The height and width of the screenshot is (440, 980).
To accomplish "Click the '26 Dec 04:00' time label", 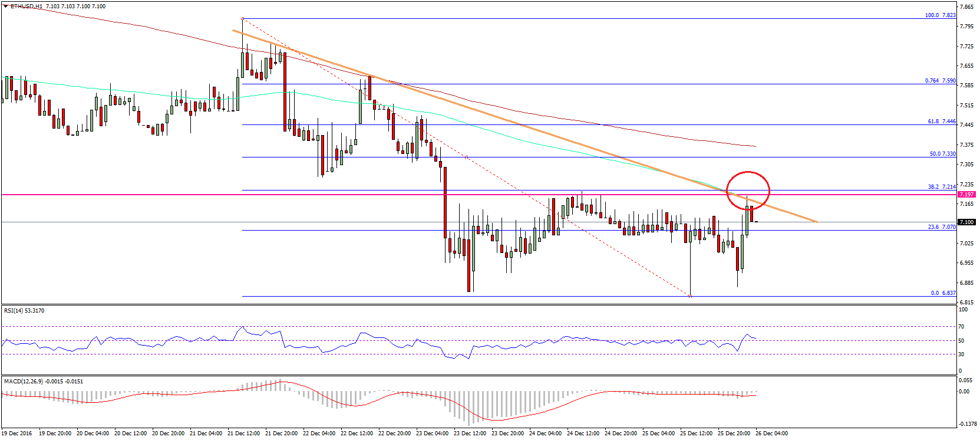I will [772, 434].
